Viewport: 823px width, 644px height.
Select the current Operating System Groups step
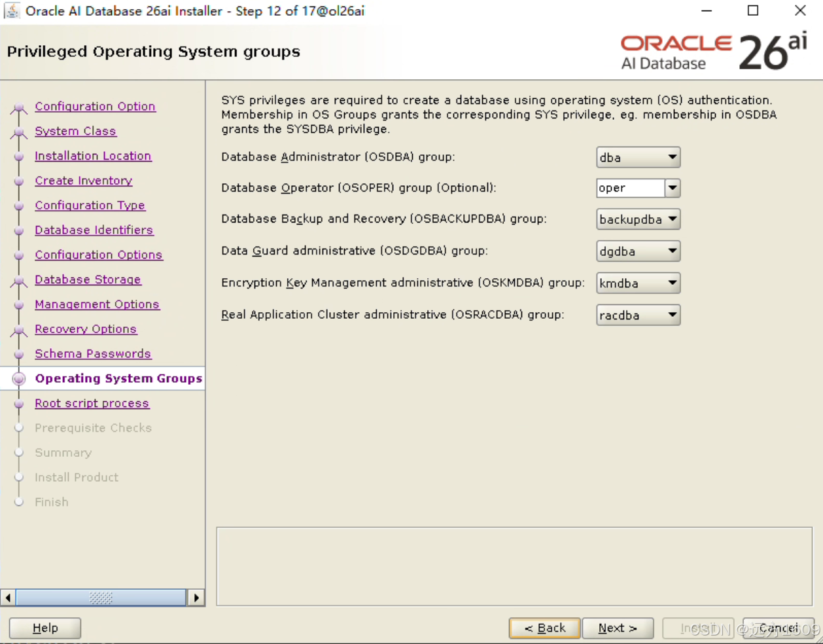point(118,378)
